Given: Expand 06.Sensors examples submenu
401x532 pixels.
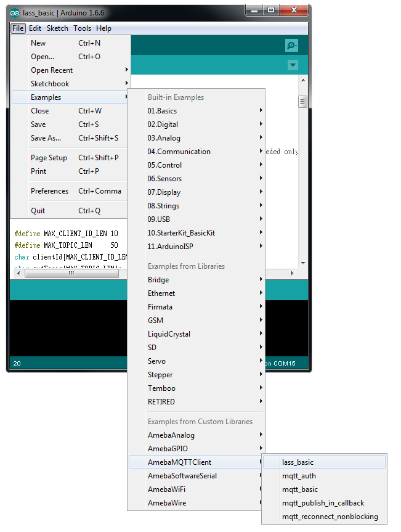Looking at the screenshot, I should tap(196, 179).
